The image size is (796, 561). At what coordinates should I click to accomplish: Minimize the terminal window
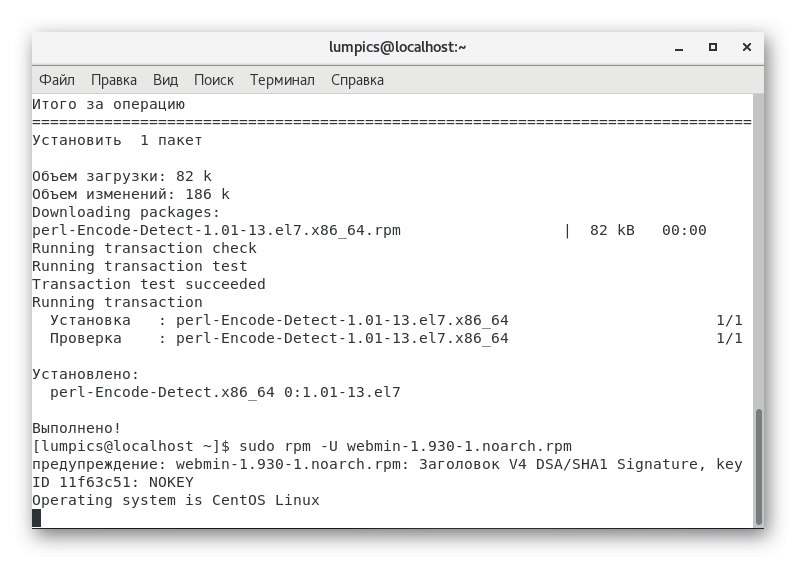681,47
